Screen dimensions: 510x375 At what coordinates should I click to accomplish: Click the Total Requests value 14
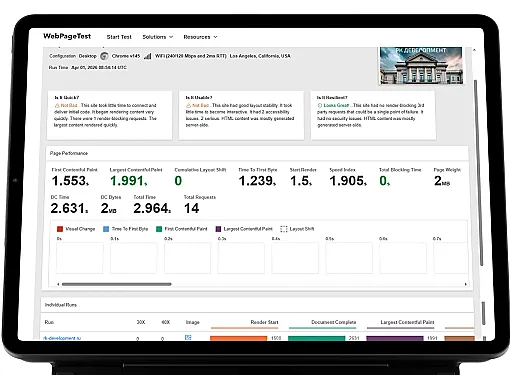point(192,208)
